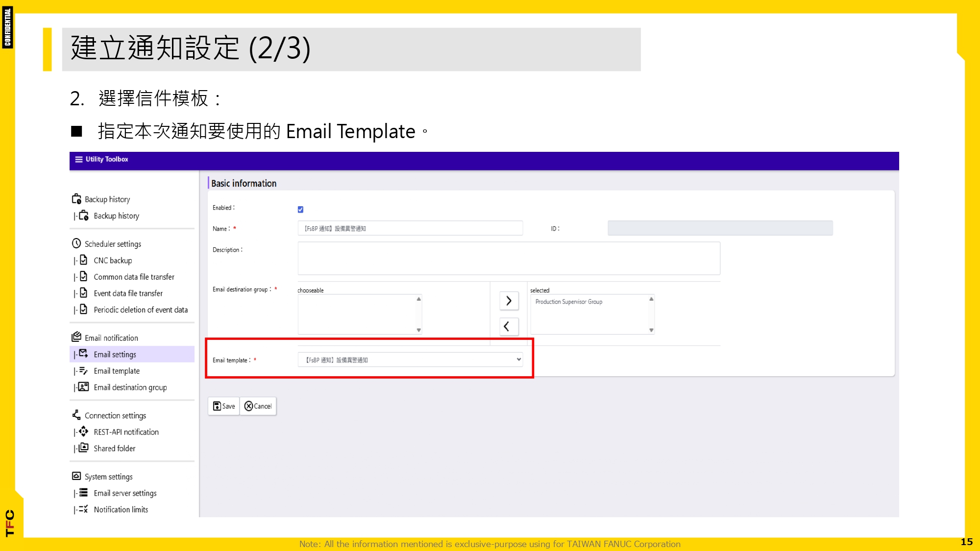Open Email server settings

click(82, 493)
